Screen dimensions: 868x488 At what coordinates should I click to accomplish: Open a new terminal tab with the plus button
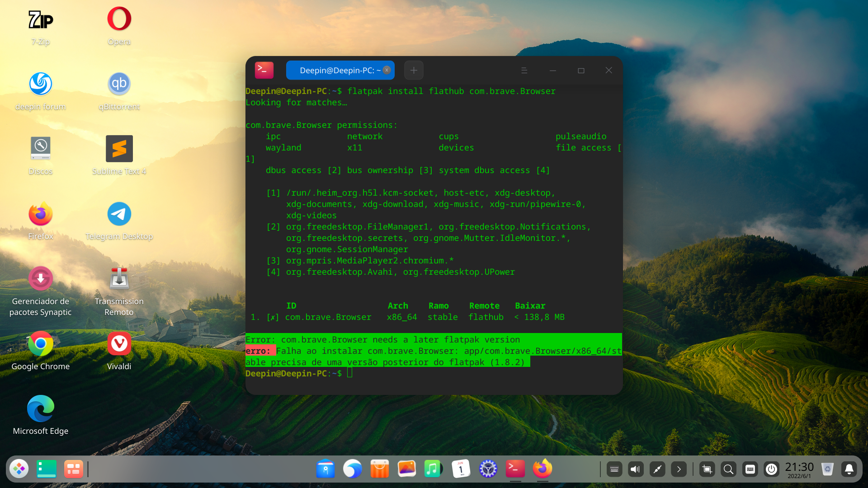(414, 70)
